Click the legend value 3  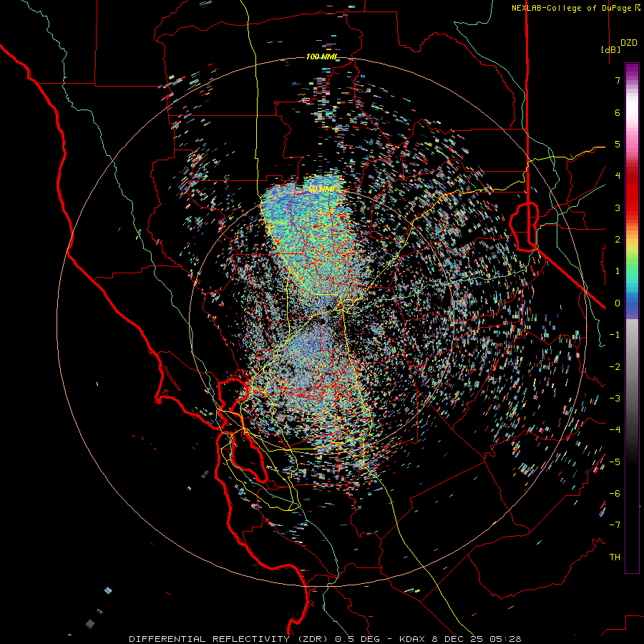618,208
